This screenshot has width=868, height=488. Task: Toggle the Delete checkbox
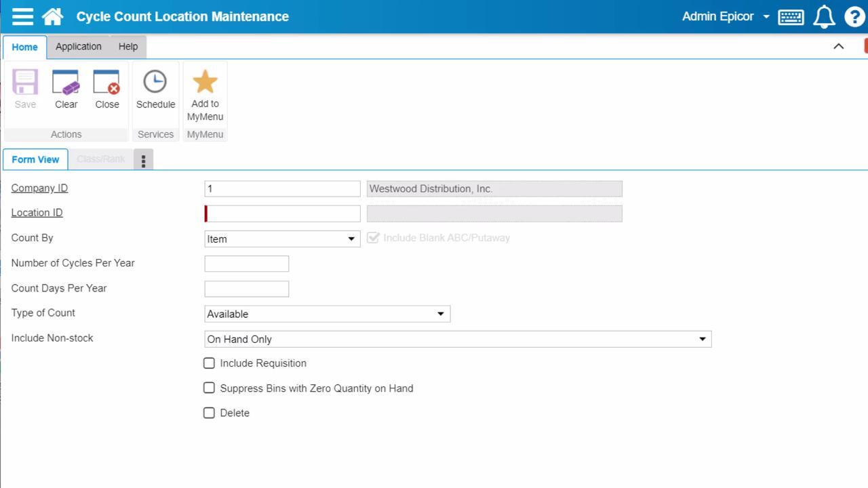(209, 413)
